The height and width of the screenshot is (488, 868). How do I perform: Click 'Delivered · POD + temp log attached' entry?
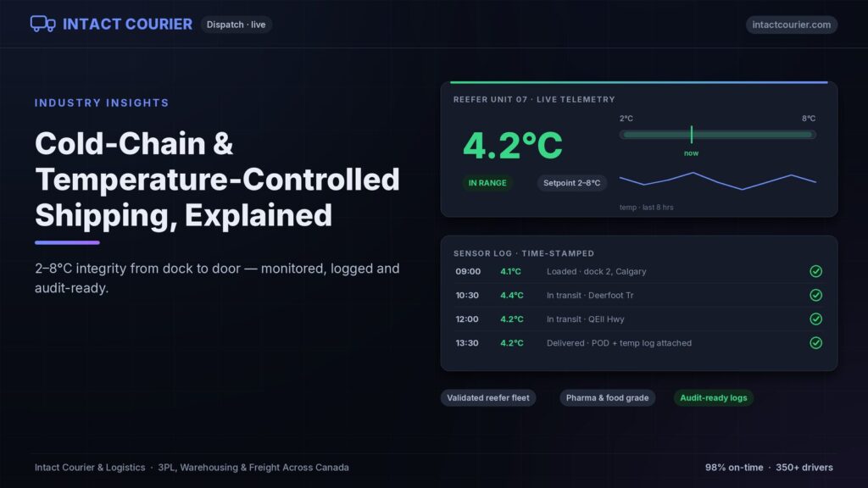point(619,343)
